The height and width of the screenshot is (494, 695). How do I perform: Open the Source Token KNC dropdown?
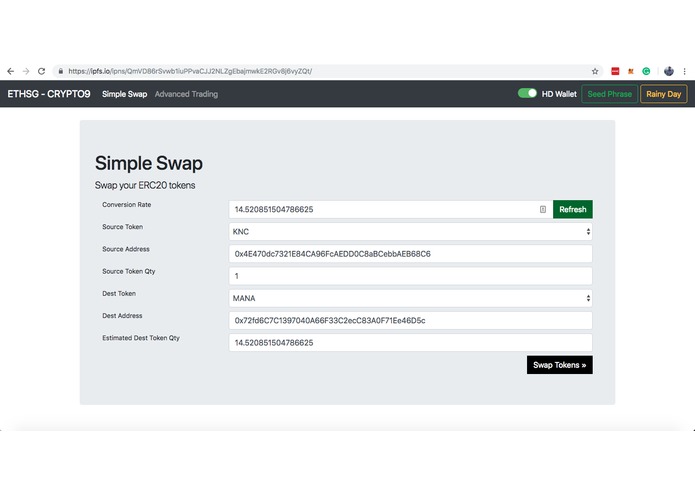click(410, 232)
